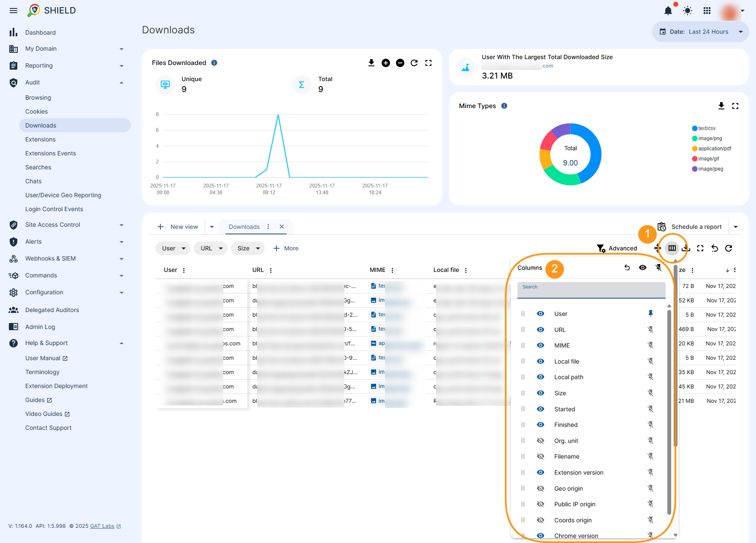Image resolution: width=756 pixels, height=543 pixels.
Task: Open Advanced filters for the Downloads table
Action: coord(617,248)
